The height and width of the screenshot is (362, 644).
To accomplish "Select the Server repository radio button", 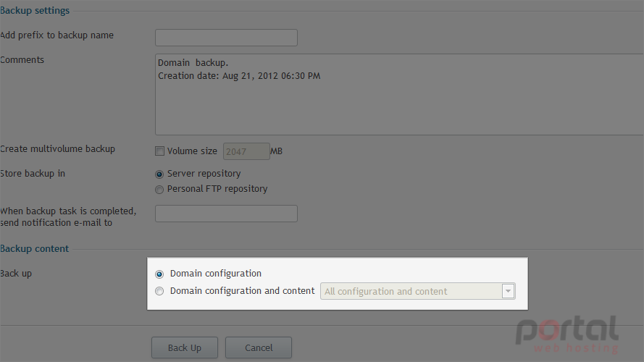I will pos(159,174).
